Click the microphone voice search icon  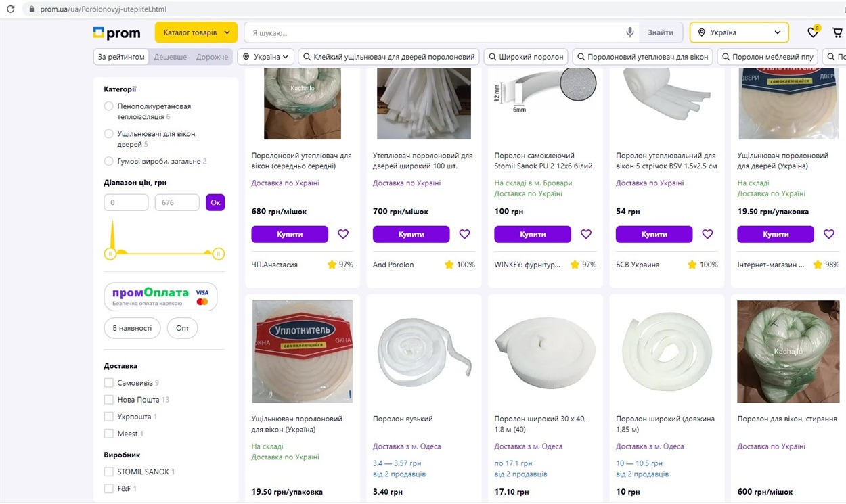[x=629, y=32]
